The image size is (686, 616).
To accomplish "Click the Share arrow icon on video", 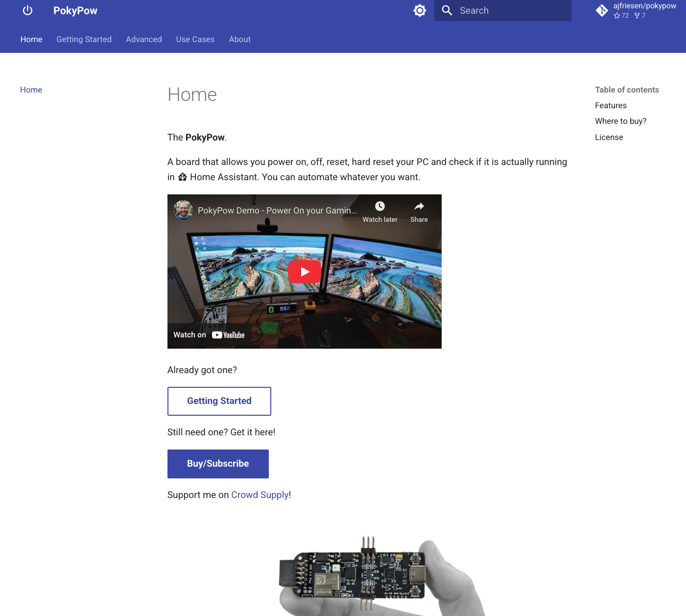I will click(419, 207).
